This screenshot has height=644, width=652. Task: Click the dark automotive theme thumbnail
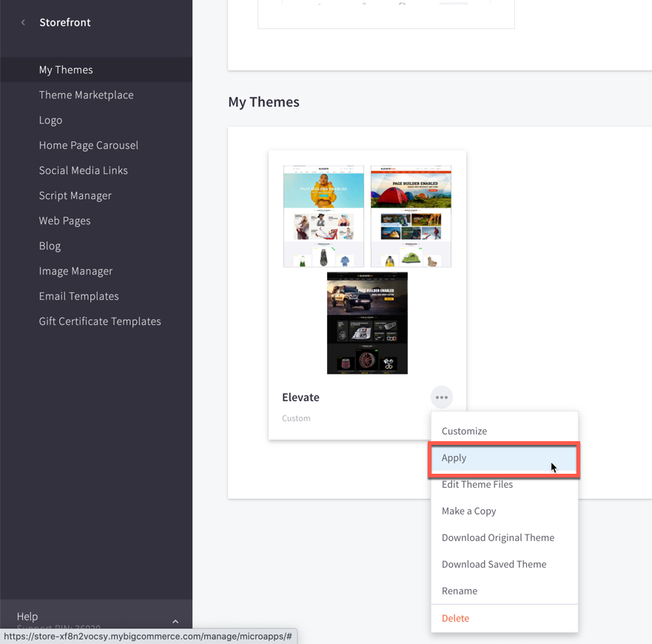pyautogui.click(x=367, y=323)
